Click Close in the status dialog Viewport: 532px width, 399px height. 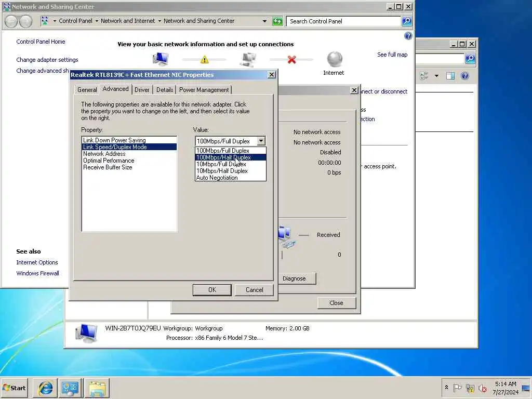tap(336, 303)
